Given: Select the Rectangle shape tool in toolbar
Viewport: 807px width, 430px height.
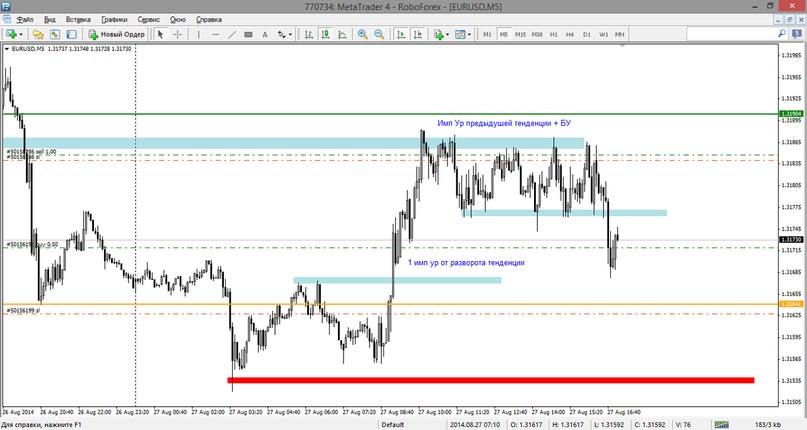Looking at the screenshot, I should [248, 34].
